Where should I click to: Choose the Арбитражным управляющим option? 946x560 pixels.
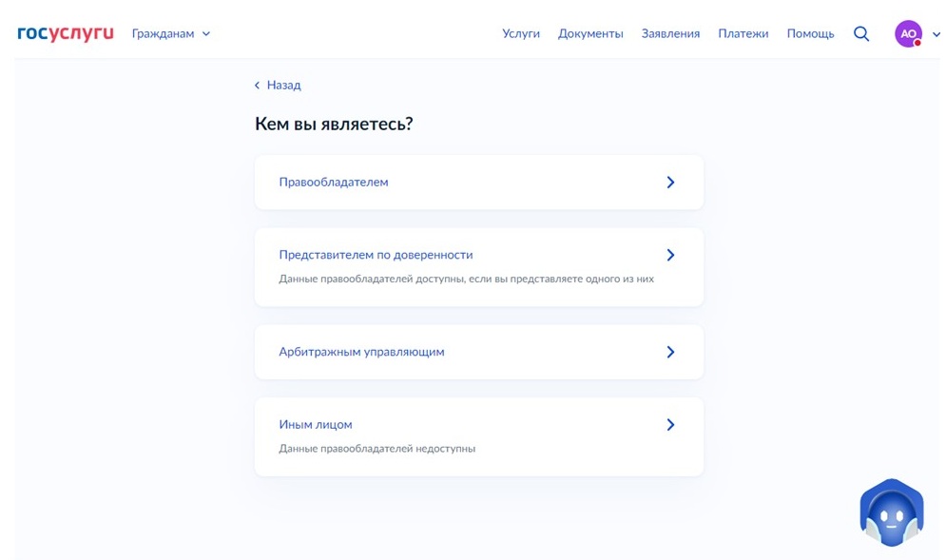[479, 352]
